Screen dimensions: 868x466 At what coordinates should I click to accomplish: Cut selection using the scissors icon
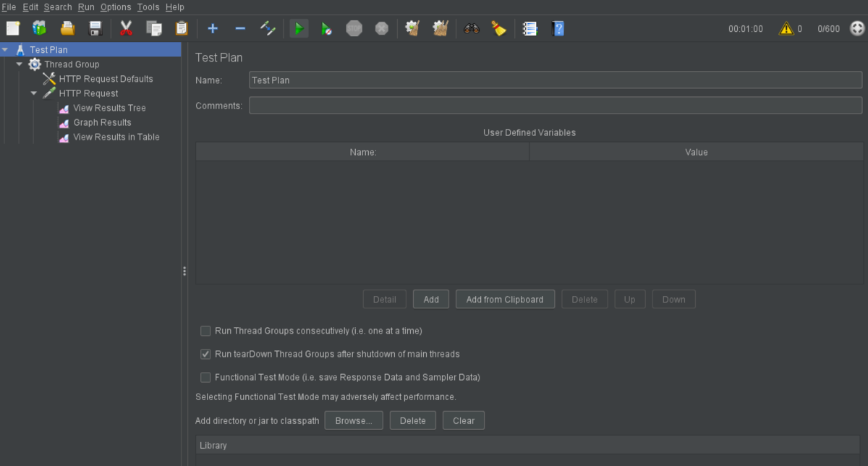[x=126, y=28]
